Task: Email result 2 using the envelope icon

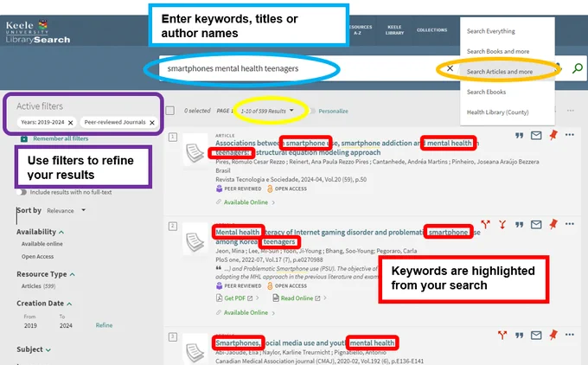Action: [536, 224]
